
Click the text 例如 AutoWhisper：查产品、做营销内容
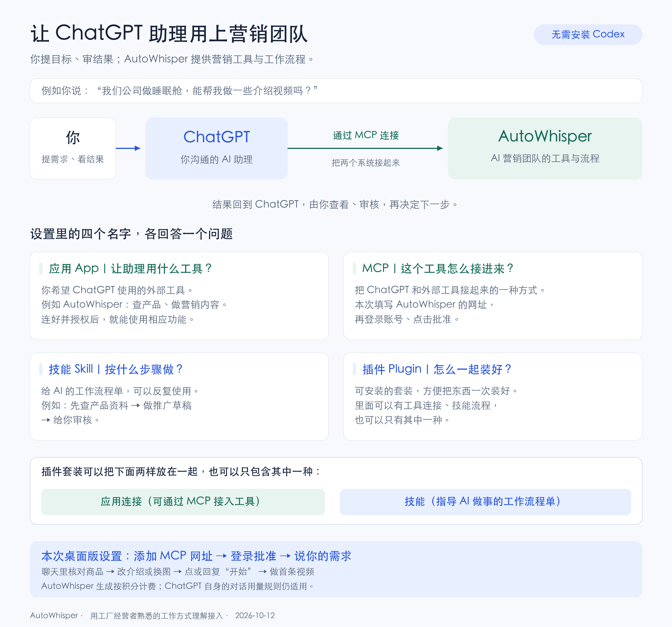coord(134,305)
